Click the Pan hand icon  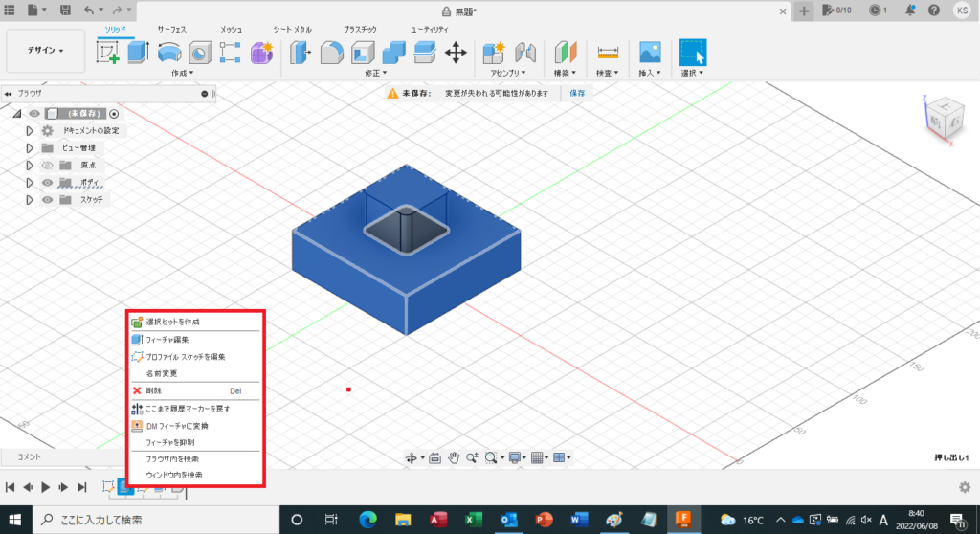pyautogui.click(x=454, y=457)
